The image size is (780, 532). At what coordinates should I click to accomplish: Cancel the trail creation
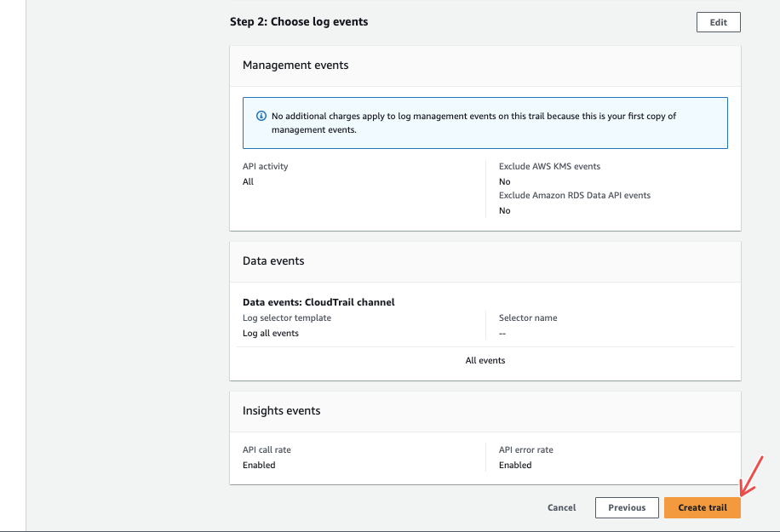[x=561, y=507]
